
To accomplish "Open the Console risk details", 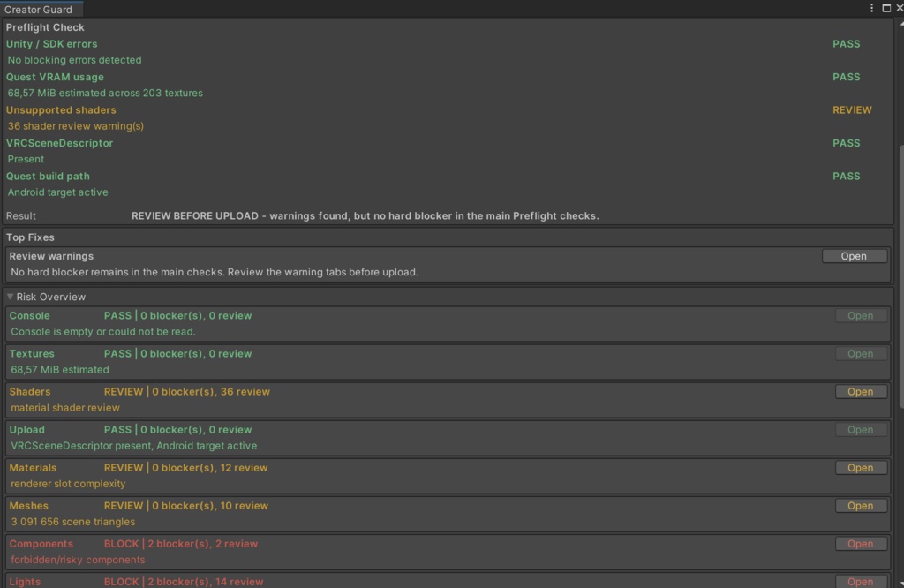I will tap(860, 316).
